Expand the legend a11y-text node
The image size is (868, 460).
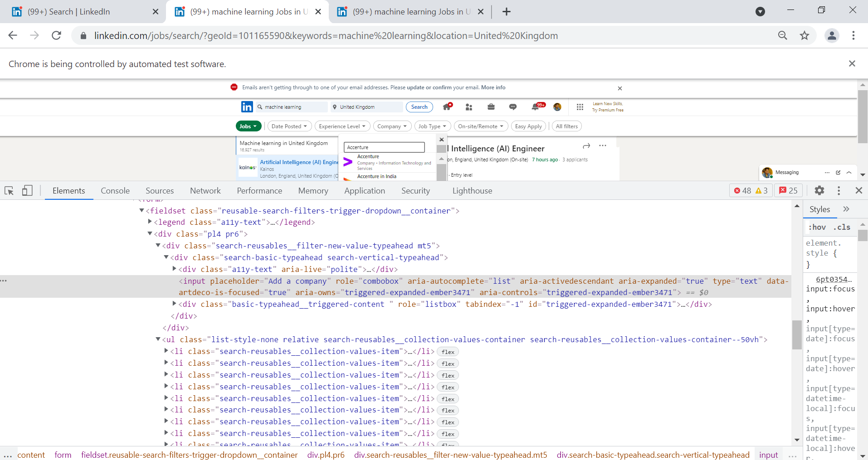(x=150, y=222)
